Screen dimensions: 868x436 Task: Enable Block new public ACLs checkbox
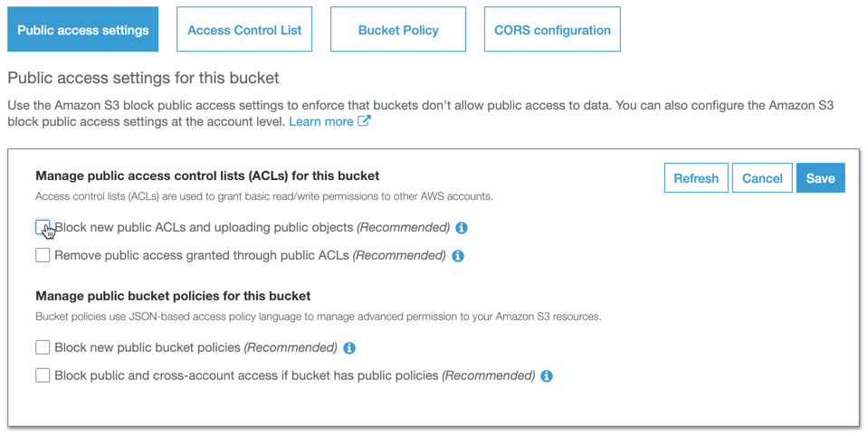43,227
